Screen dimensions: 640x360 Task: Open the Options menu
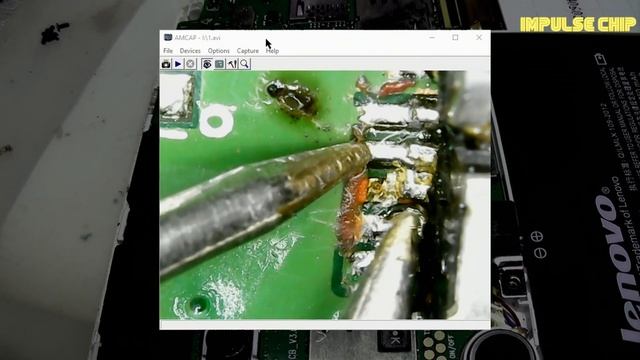click(x=218, y=51)
